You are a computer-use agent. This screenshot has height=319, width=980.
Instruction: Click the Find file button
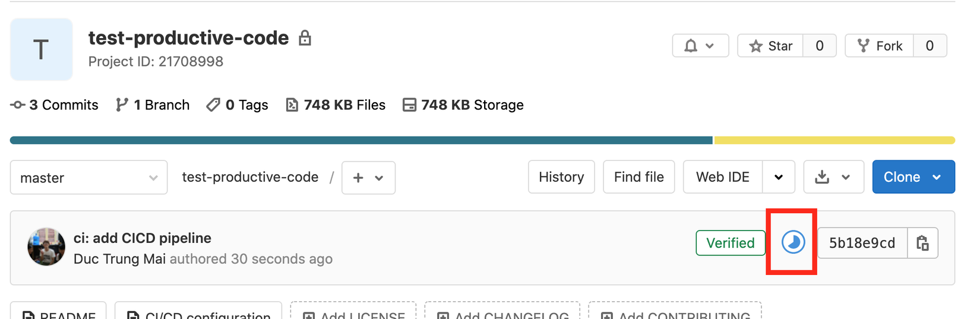pos(638,177)
